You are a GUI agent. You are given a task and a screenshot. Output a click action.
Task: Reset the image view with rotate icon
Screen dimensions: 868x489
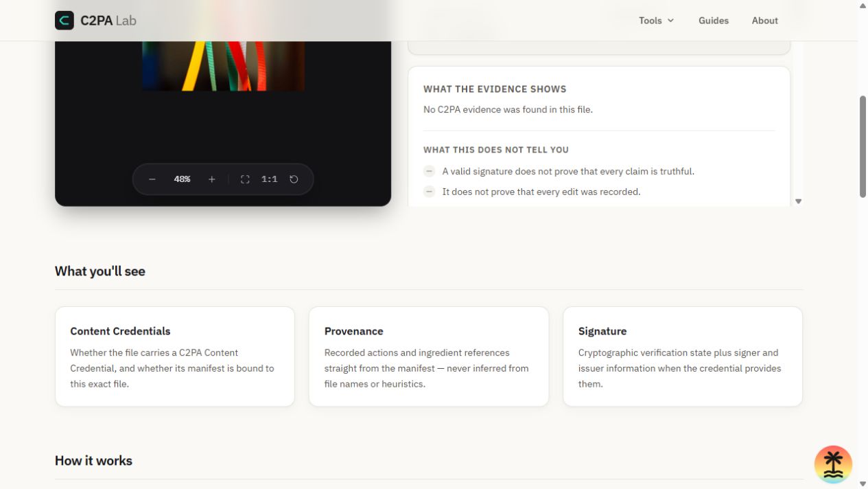(294, 179)
